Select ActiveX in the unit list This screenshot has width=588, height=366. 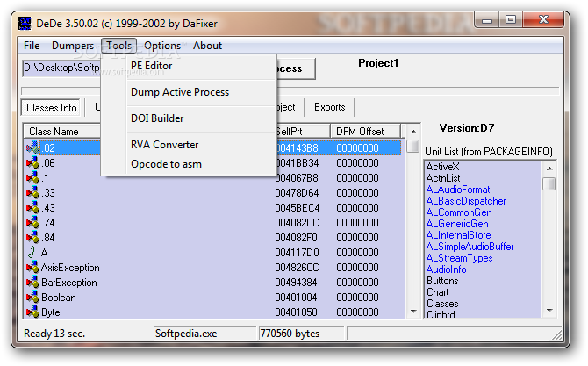[x=443, y=167]
